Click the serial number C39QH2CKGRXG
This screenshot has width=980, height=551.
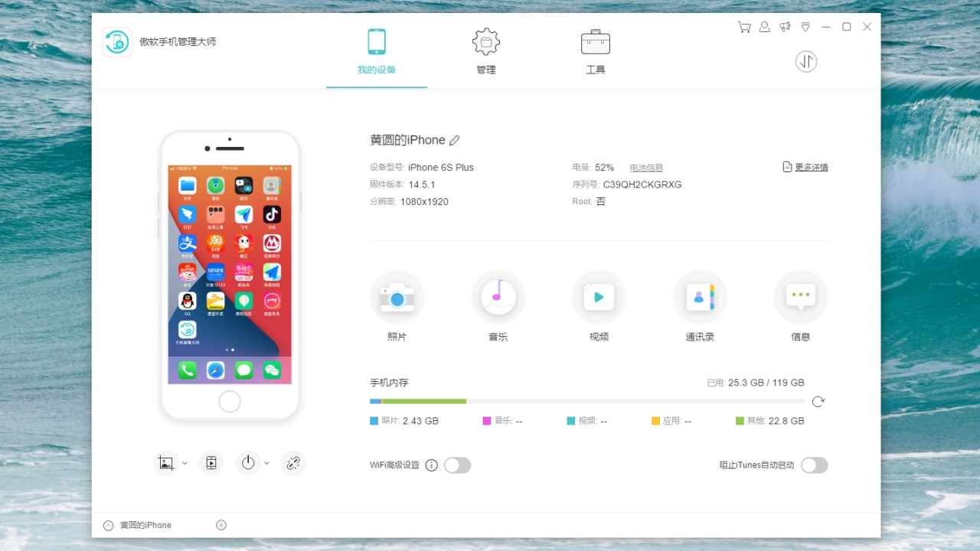(642, 184)
